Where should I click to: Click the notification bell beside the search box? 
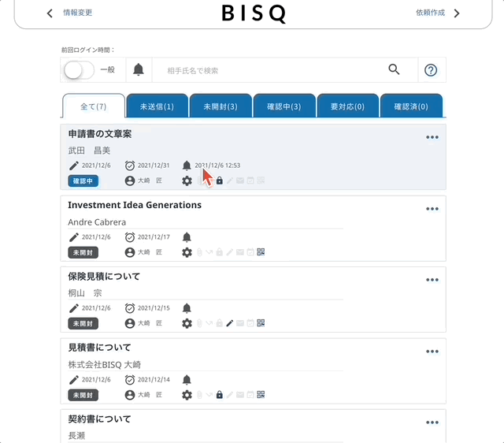coord(139,70)
